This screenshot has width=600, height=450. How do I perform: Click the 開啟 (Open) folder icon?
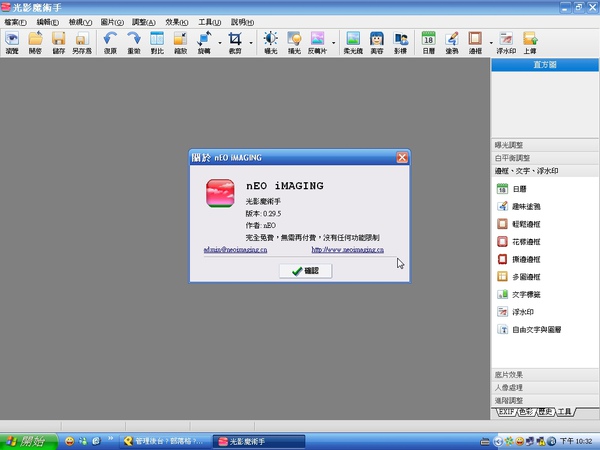click(35, 42)
